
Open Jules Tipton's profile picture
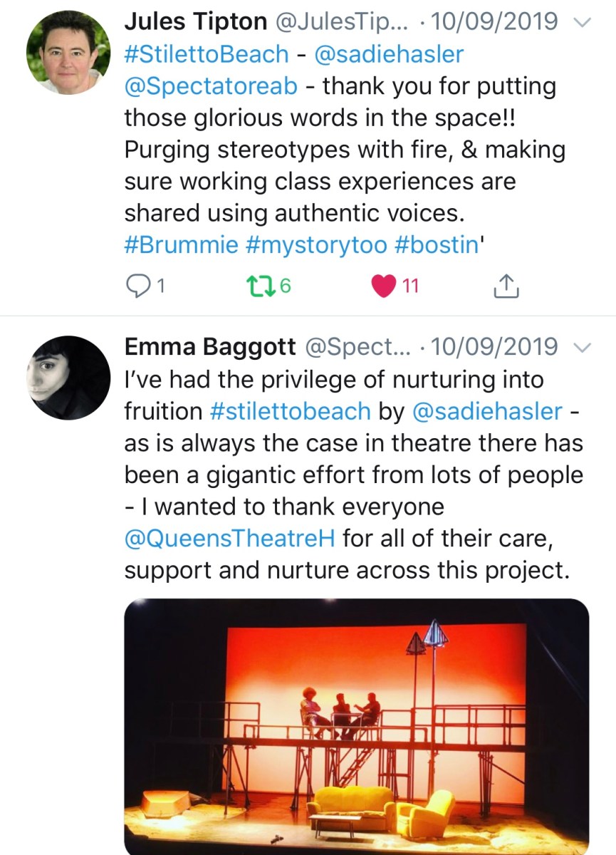click(x=68, y=52)
